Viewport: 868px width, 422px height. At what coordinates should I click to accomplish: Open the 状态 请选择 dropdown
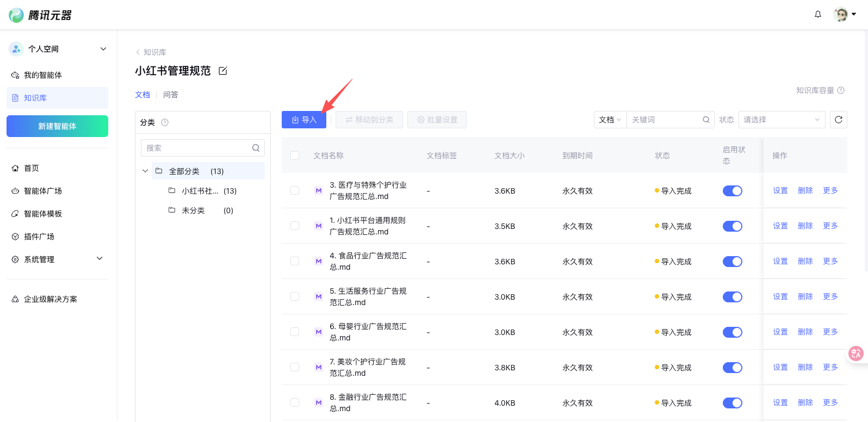pos(782,120)
